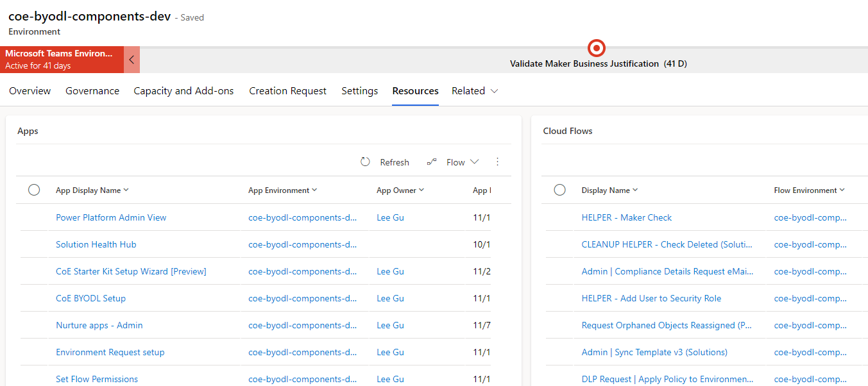Expand the Related menu
The width and height of the screenshot is (868, 386).
click(475, 90)
